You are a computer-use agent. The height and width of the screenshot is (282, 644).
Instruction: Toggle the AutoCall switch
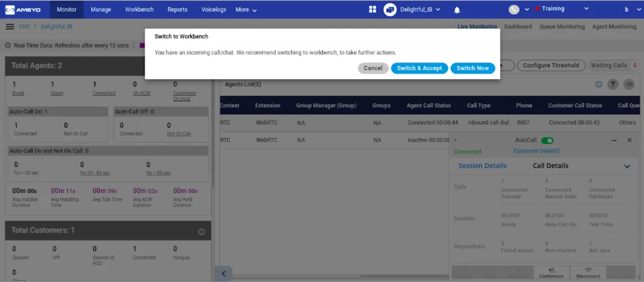point(547,140)
